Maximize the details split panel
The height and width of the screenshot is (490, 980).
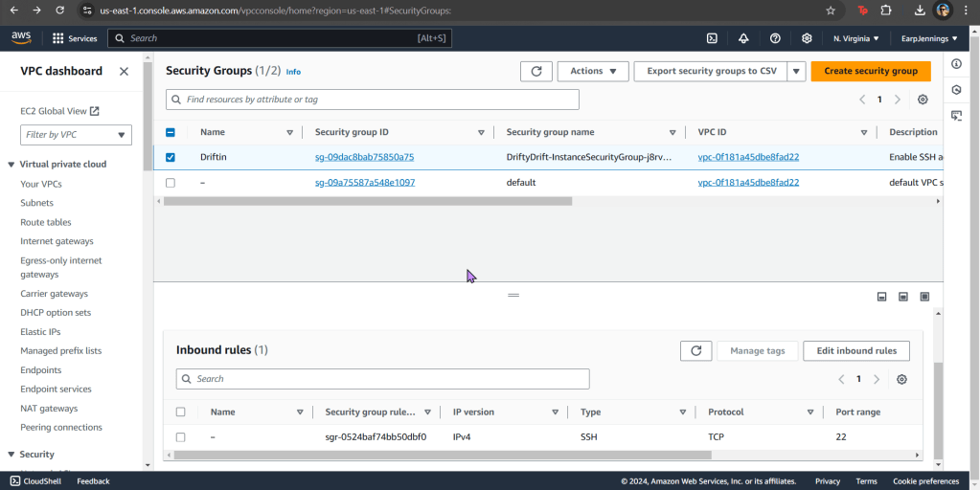(x=924, y=297)
